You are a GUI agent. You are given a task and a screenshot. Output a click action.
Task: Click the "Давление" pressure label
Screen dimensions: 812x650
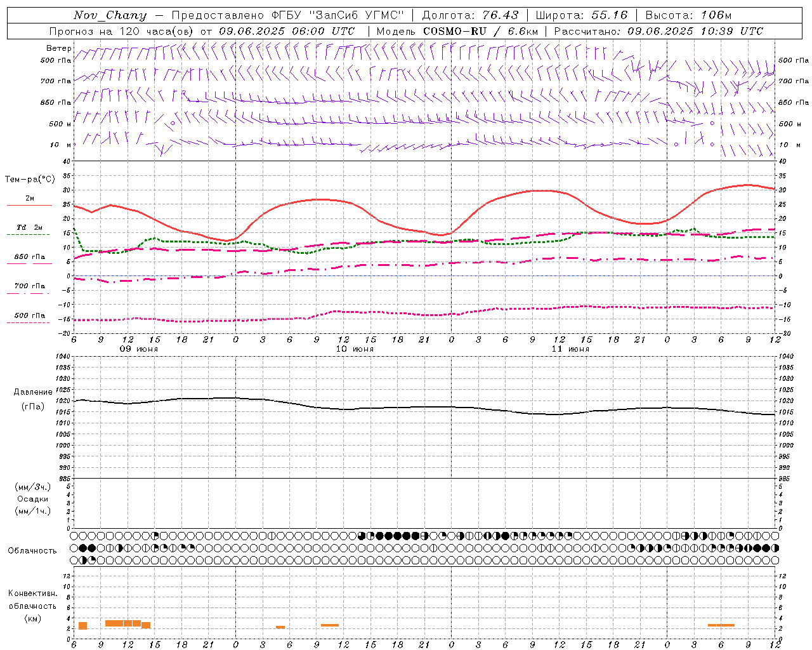(33, 392)
